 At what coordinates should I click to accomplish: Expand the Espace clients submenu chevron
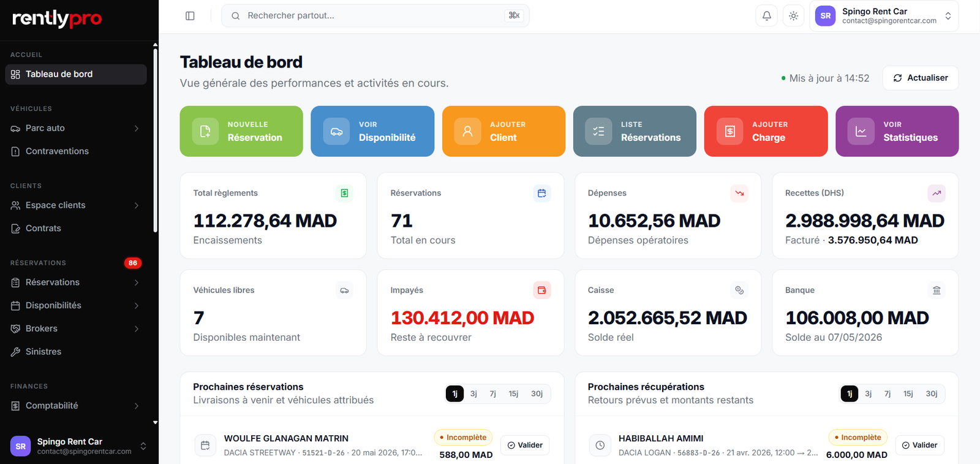pos(137,205)
